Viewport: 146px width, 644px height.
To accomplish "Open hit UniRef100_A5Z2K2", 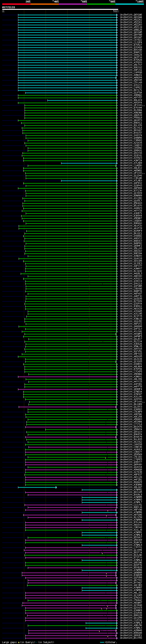I will (131, 20).
